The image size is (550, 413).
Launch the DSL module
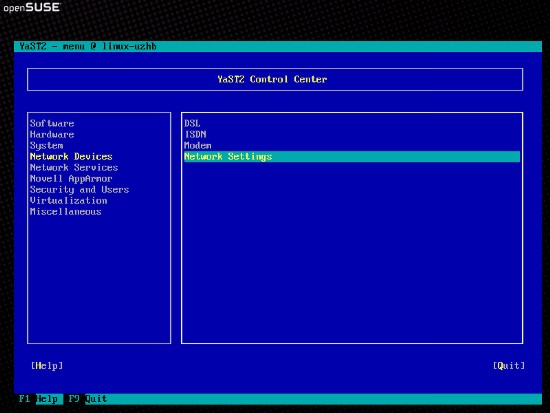click(192, 124)
